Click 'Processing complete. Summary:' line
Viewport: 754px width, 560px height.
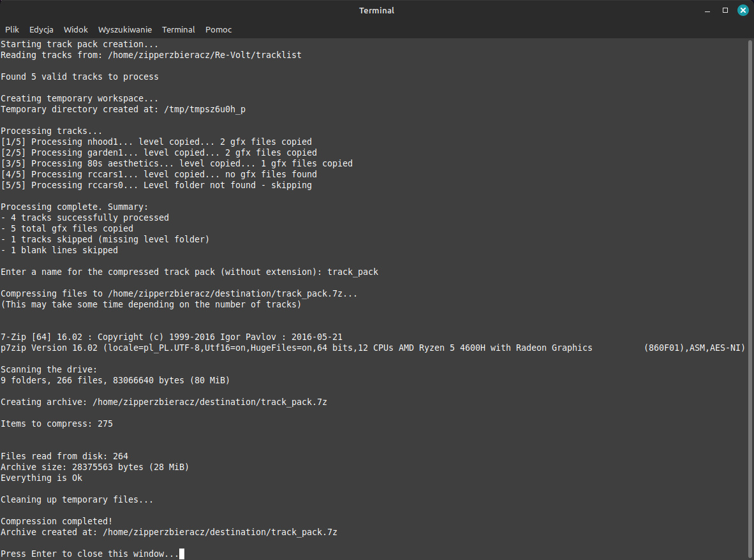(x=75, y=207)
